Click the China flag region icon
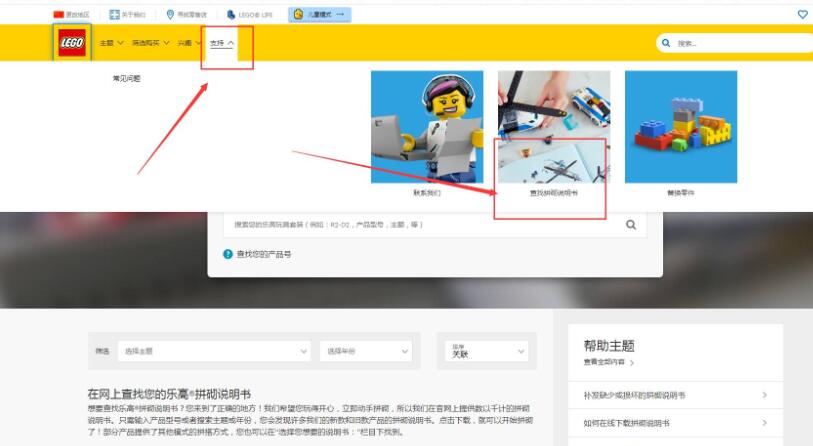813x446 pixels. point(59,15)
